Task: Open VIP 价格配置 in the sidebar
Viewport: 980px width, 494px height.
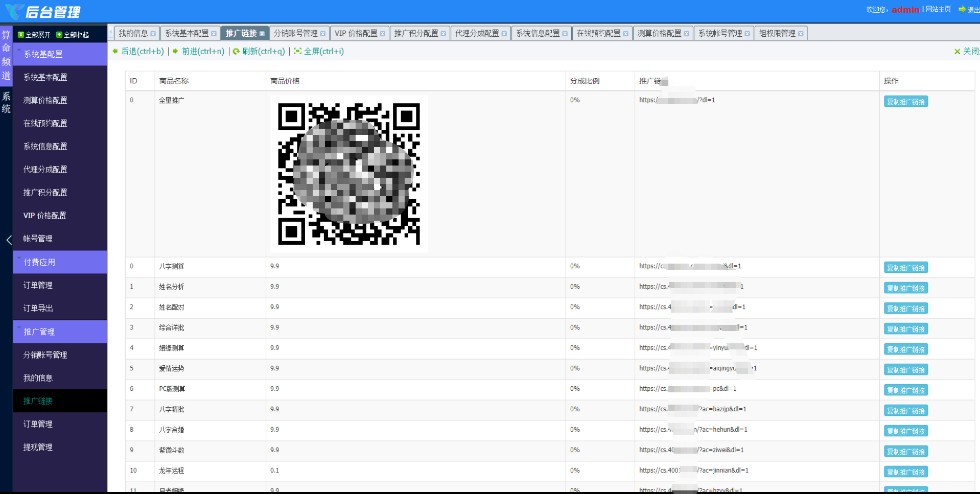Action: click(x=60, y=215)
